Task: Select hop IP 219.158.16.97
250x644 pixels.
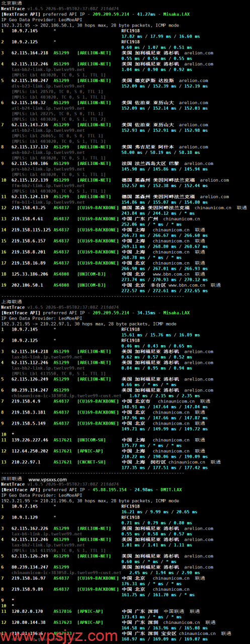Action: (x=29, y=578)
